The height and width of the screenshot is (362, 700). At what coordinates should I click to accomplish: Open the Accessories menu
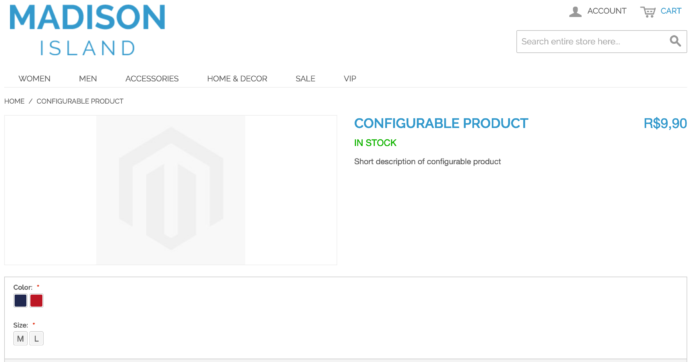coord(152,79)
